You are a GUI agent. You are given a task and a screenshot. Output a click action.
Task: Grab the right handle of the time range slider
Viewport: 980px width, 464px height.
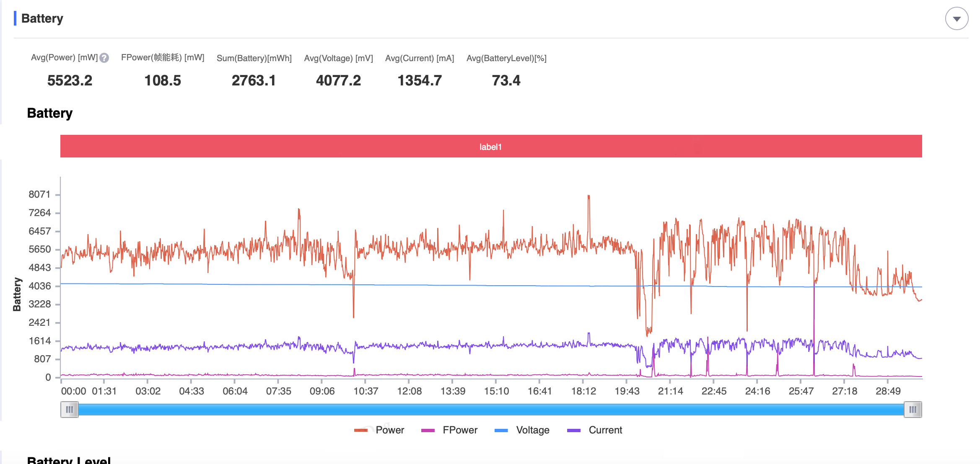[x=913, y=410]
